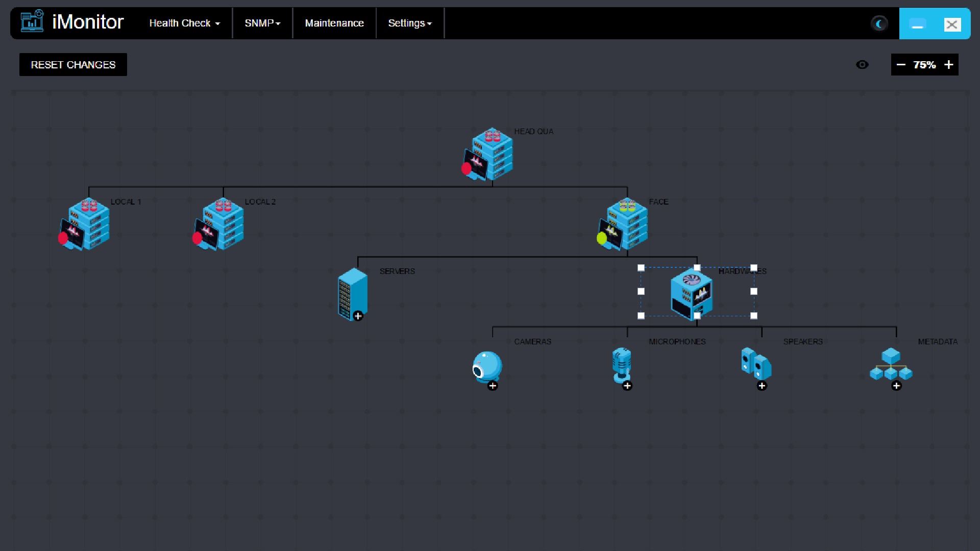
Task: Click the FACE label
Action: [659, 202]
